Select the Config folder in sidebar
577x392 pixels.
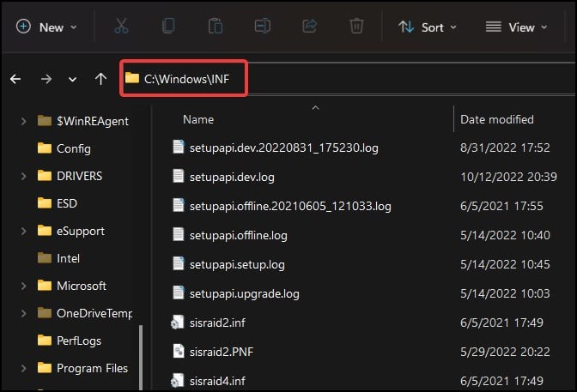74,148
